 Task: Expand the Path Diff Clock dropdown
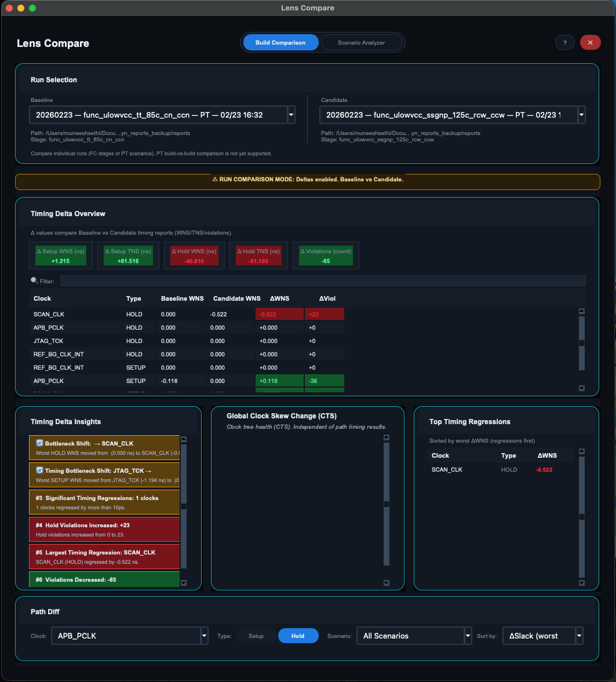204,636
